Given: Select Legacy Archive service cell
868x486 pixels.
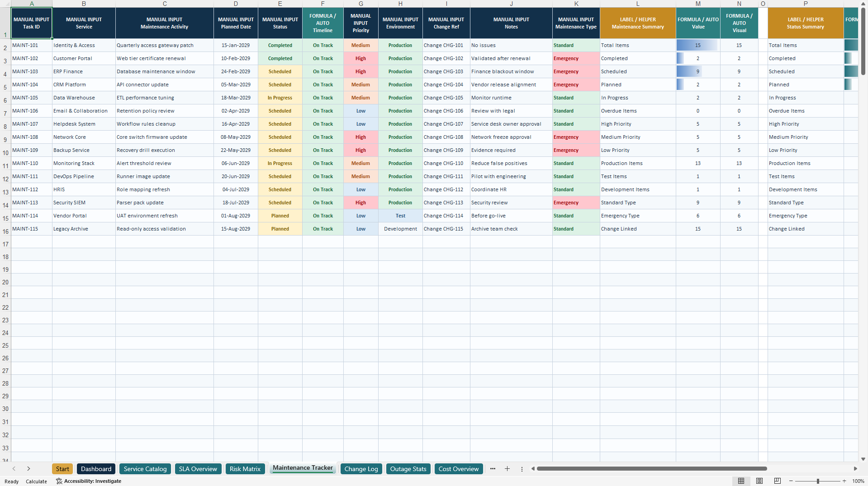Looking at the screenshot, I should click(x=84, y=229).
